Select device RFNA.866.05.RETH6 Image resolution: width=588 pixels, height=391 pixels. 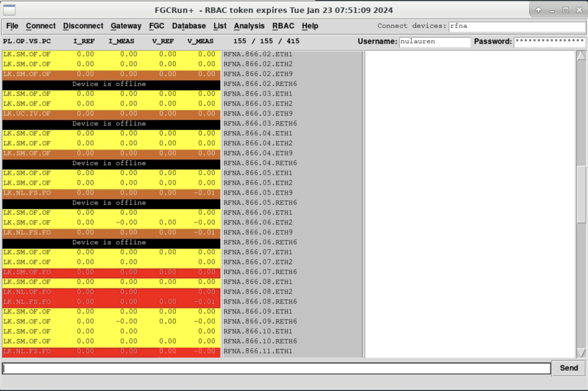(260, 203)
